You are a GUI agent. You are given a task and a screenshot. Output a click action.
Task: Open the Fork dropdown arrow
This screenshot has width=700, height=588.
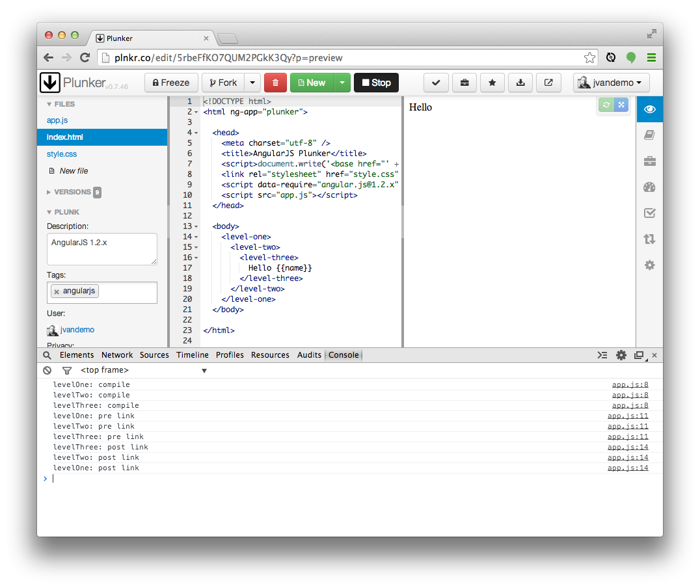tap(253, 83)
